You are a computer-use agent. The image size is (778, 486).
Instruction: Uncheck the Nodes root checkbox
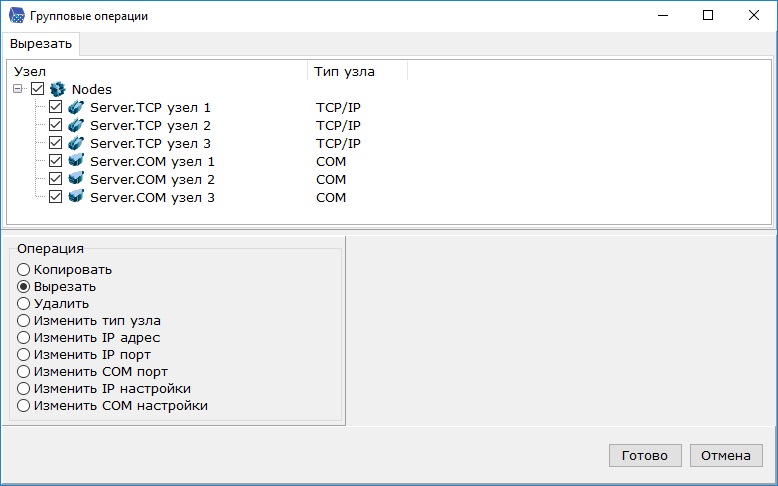[38, 89]
